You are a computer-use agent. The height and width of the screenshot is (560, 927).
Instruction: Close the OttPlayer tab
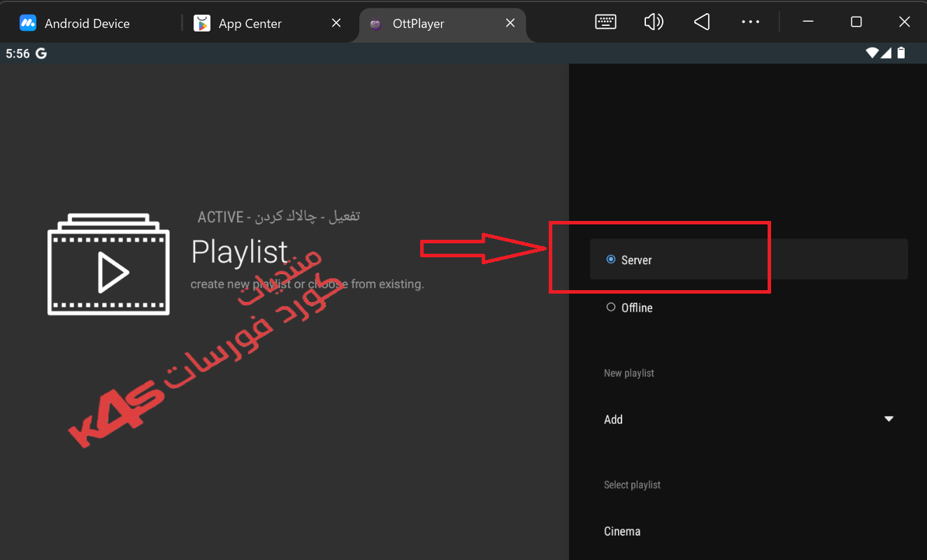pos(510,23)
